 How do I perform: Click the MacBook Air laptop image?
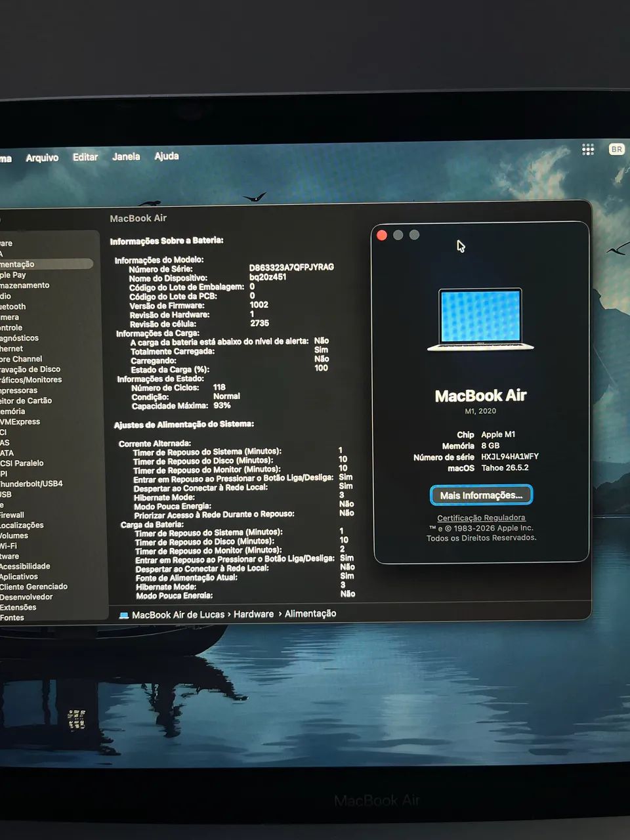(480, 320)
